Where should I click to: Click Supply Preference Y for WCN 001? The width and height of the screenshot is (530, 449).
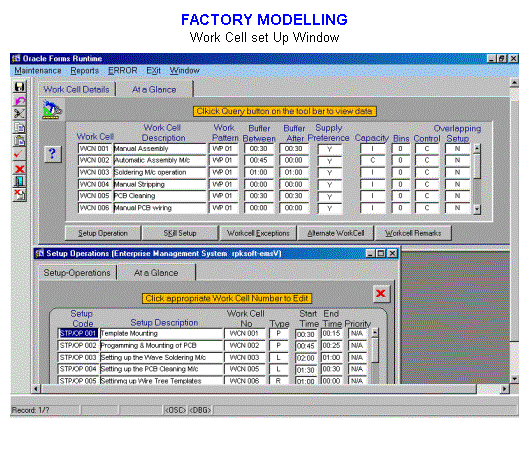pyautogui.click(x=330, y=149)
